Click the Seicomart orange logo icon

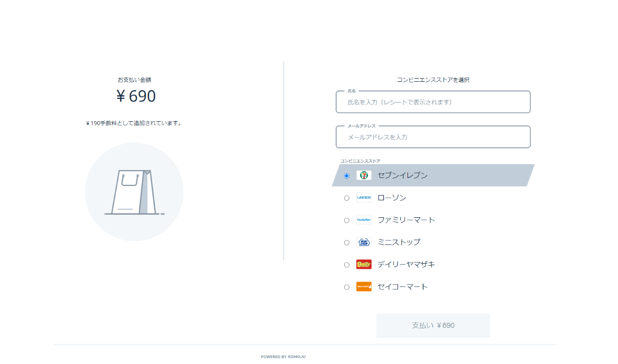pyautogui.click(x=364, y=287)
